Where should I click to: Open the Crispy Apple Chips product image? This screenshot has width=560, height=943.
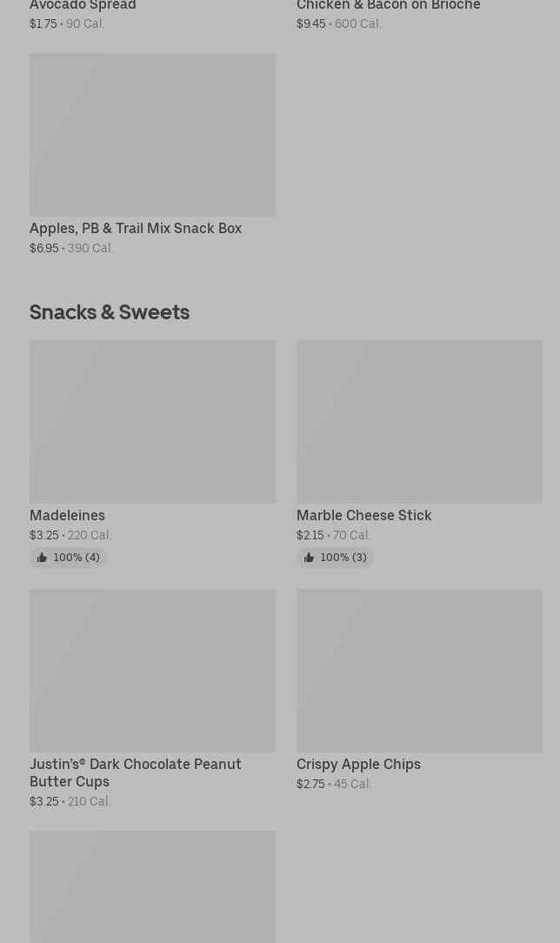click(419, 671)
